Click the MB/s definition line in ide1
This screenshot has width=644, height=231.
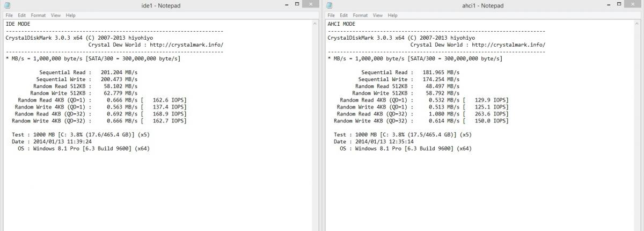tap(93, 58)
